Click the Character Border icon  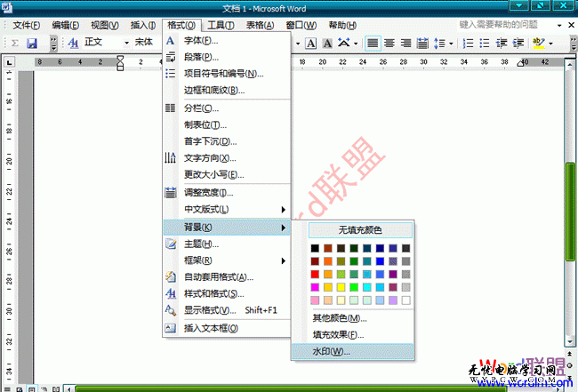pos(311,44)
